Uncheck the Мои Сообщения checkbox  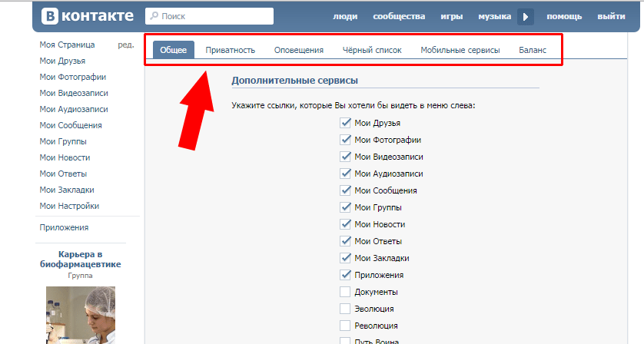point(345,190)
